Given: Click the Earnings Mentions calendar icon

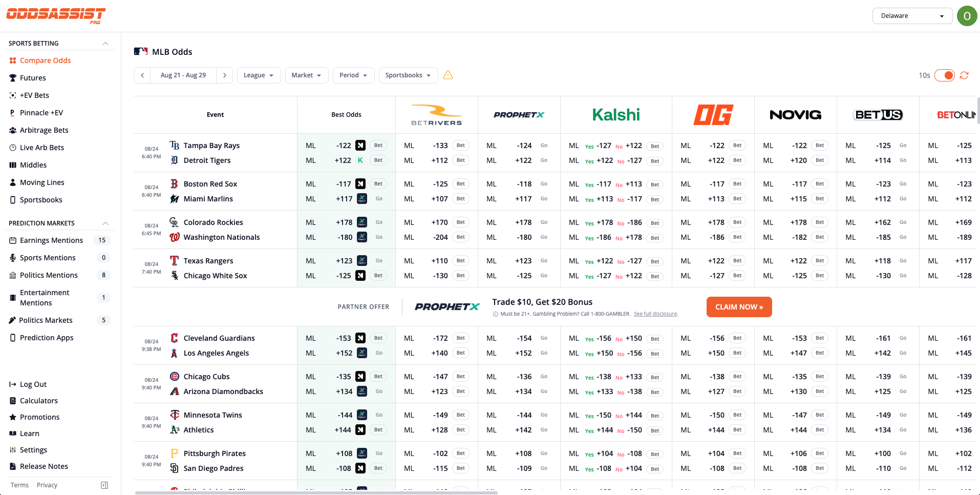Looking at the screenshot, I should pyautogui.click(x=13, y=240).
